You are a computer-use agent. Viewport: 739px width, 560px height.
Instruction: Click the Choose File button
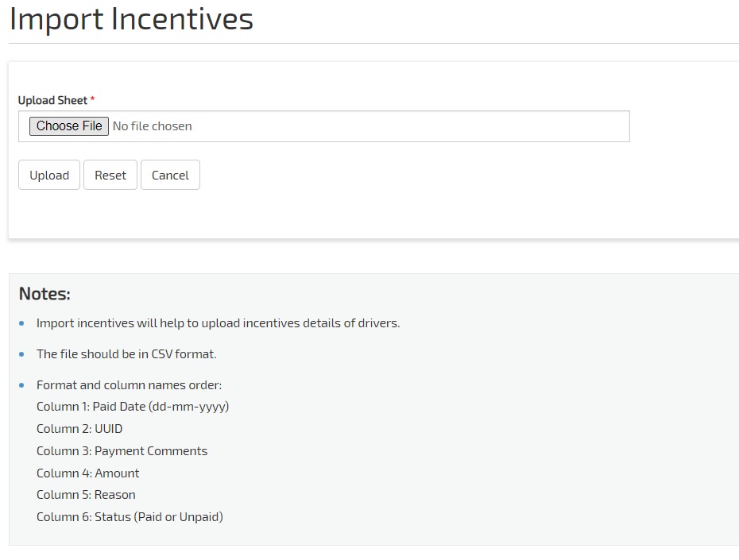coord(69,126)
